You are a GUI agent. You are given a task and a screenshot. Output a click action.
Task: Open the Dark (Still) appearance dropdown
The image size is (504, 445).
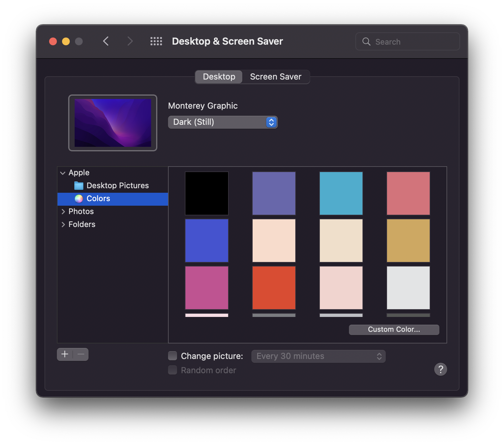pos(223,122)
